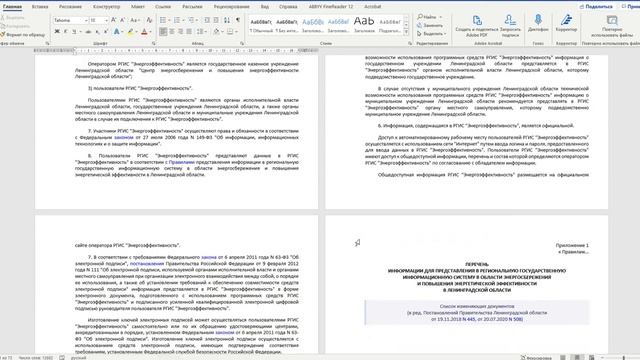Click the Поделиться share button
This screenshot has height=360, width=640.
[x=596, y=7]
